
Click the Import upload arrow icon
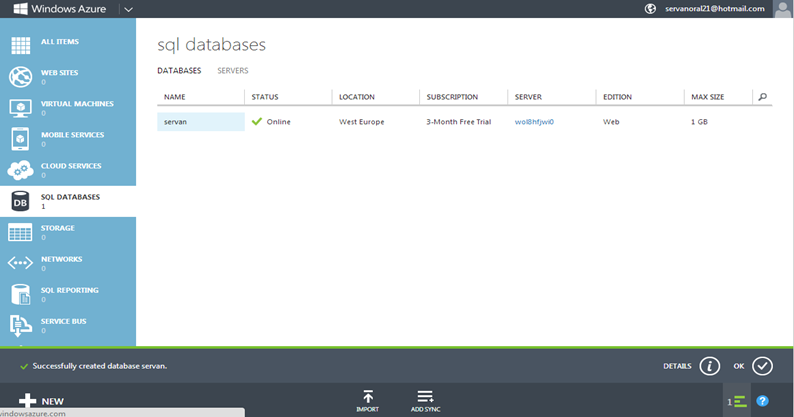368,396
